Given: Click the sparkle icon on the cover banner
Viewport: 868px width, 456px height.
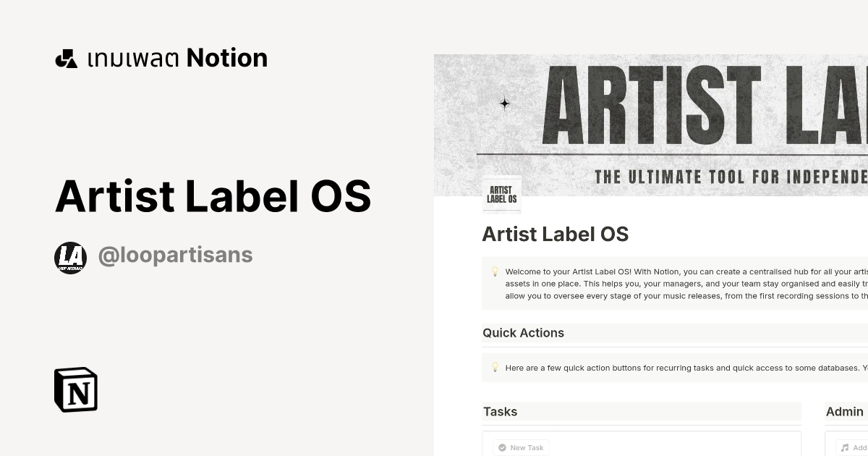Looking at the screenshot, I should click(x=504, y=104).
